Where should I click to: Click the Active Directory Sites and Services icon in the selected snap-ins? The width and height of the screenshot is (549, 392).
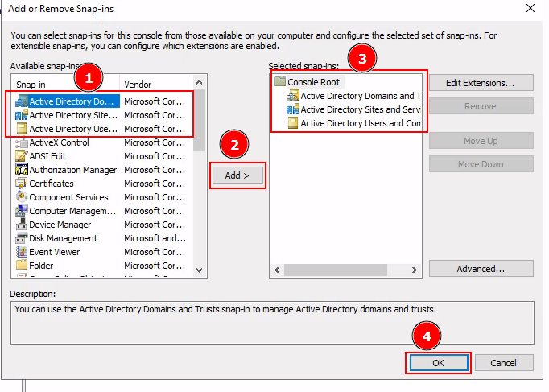[x=293, y=109]
